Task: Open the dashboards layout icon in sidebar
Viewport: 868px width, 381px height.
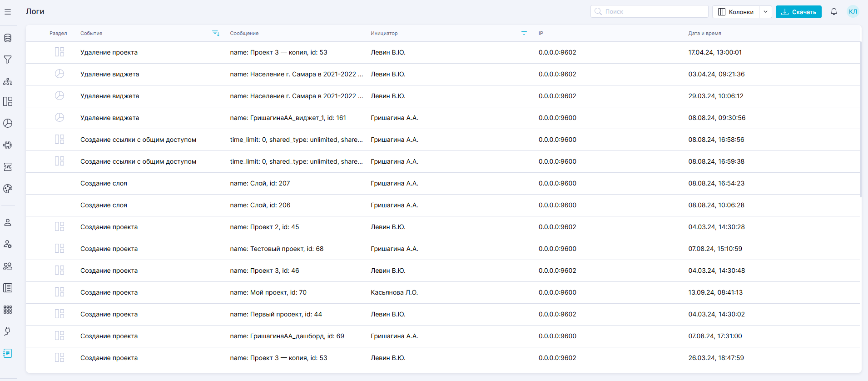Action: coord(8,101)
